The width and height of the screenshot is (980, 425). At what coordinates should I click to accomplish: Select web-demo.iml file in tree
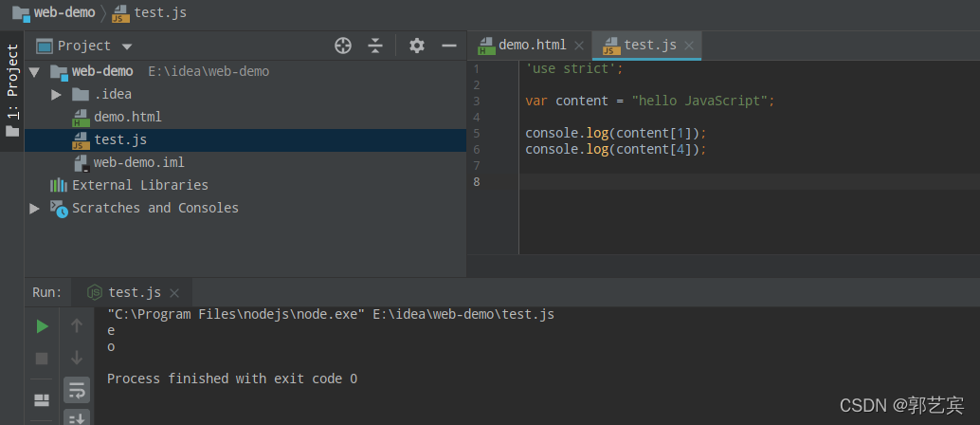pos(138,163)
